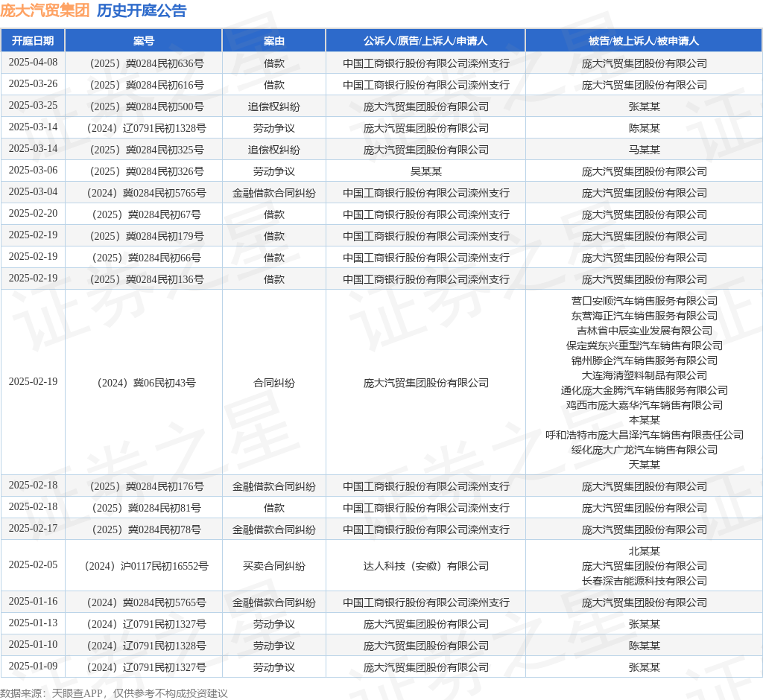The height and width of the screenshot is (700, 763).
Task: Click defendant 呼和浩特市庞大昌泽汽车销售有限责任公司
Action: 645,435
